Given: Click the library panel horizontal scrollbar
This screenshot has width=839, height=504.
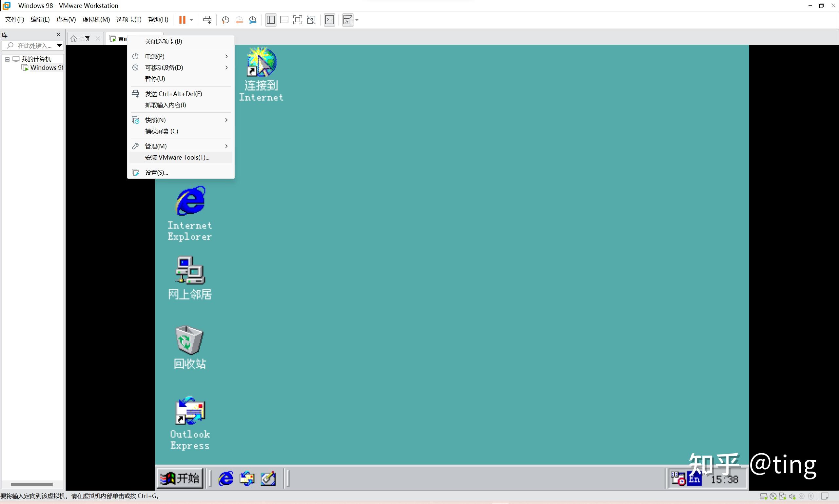Looking at the screenshot, I should click(x=31, y=484).
